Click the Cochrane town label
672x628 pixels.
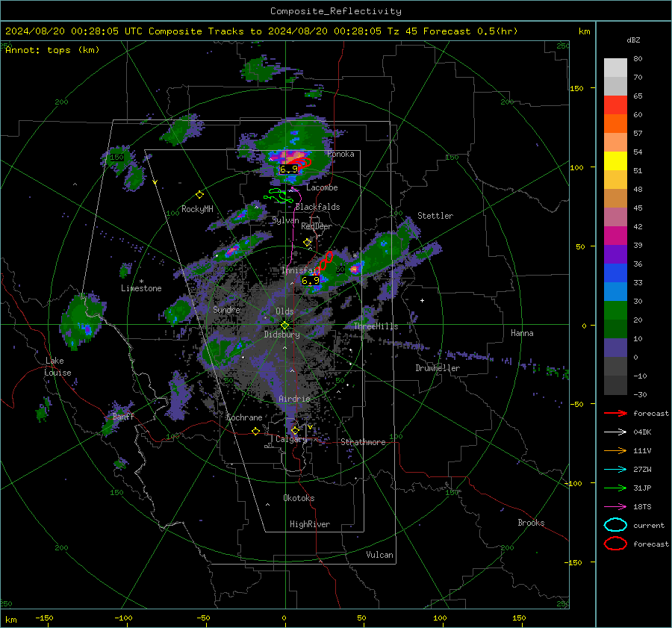click(x=244, y=417)
